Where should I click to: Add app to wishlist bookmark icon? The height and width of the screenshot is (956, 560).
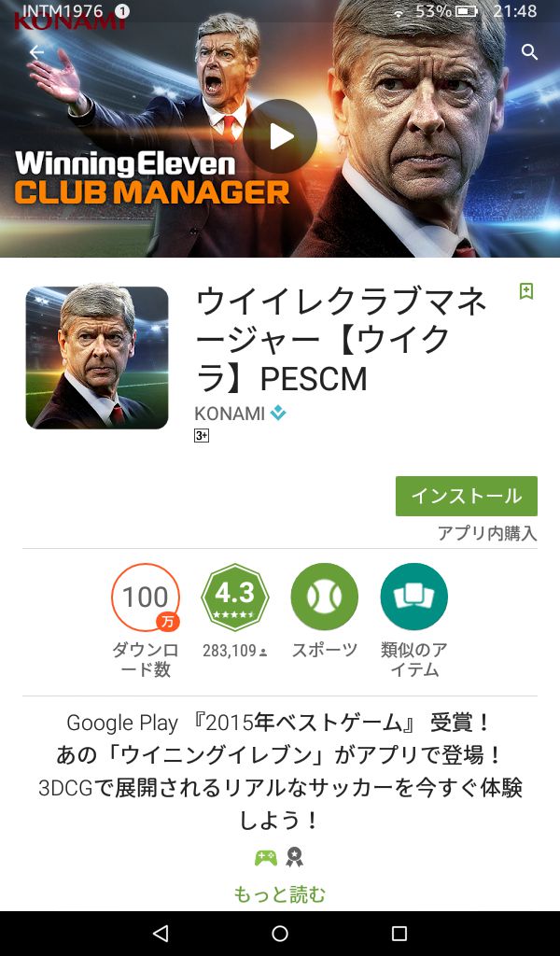coord(525,291)
